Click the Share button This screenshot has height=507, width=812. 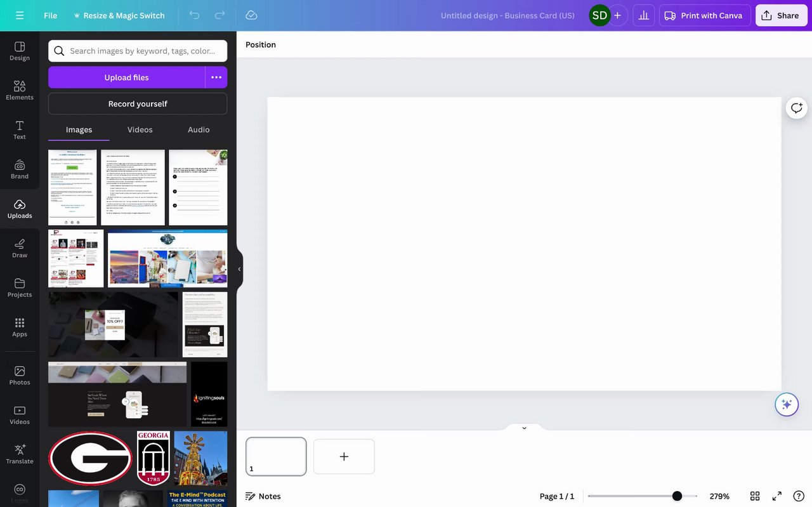[781, 15]
